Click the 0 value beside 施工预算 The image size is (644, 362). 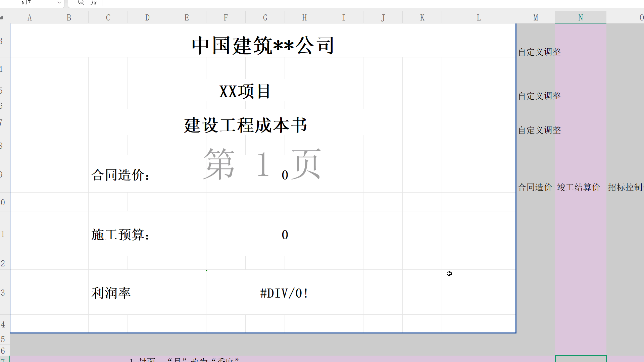click(285, 235)
